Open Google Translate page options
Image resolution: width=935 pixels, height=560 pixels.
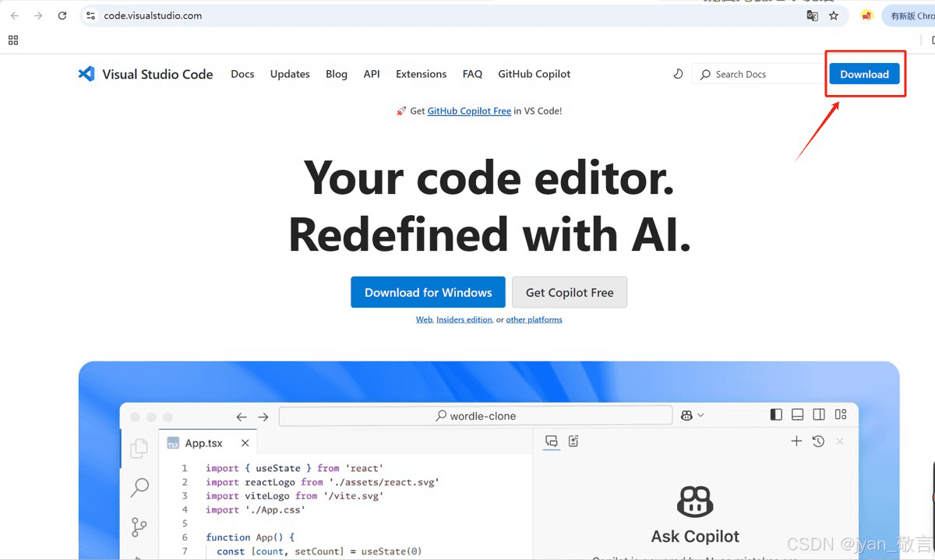coord(813,15)
